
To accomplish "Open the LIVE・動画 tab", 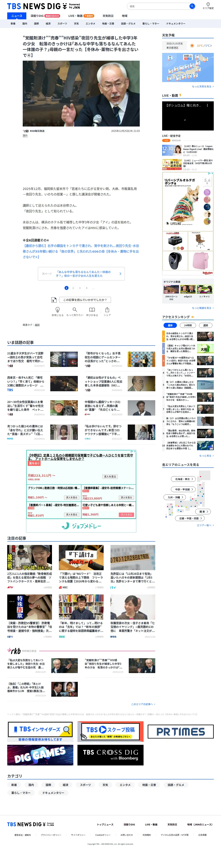I will click(x=81, y=16).
